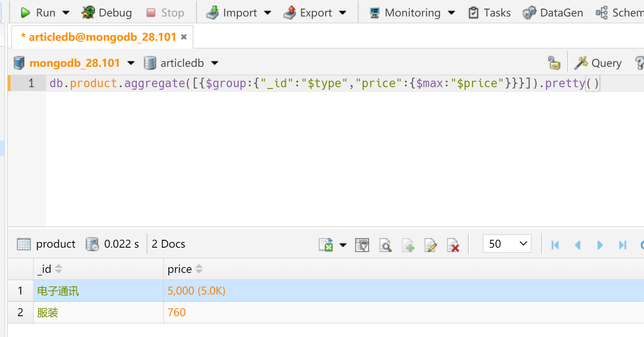Click the Query builder wand button
This screenshot has height=337, width=644.
[598, 63]
